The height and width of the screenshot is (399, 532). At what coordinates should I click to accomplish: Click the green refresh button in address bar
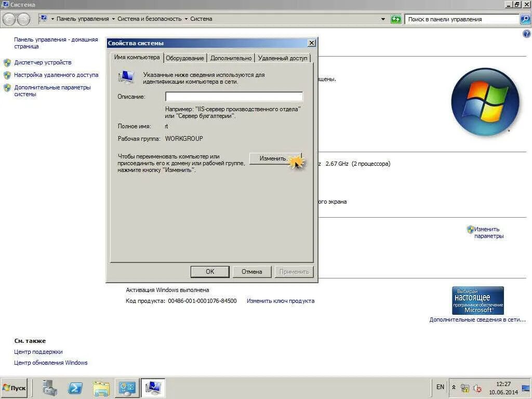point(395,19)
